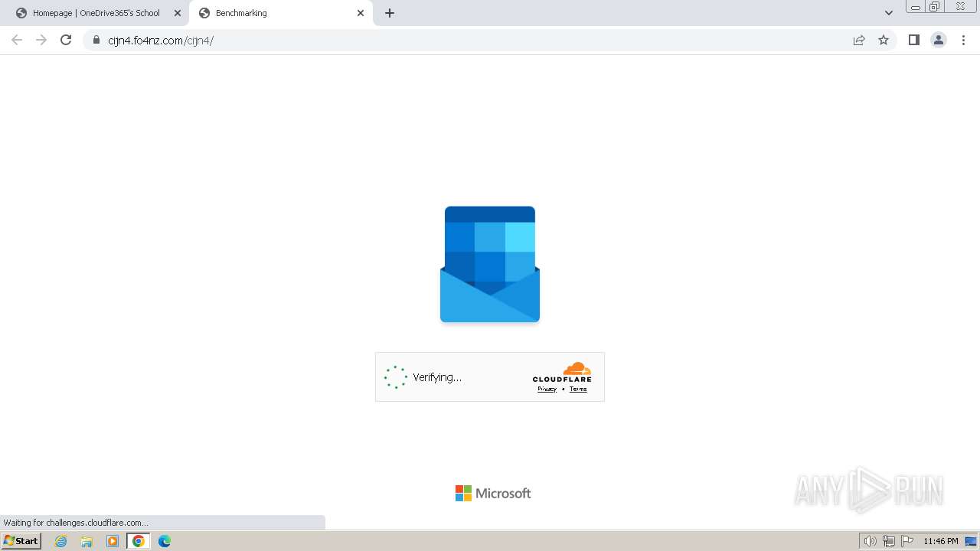Open Windows Explorer folder on taskbar
980x551 pixels.
pos(87,541)
